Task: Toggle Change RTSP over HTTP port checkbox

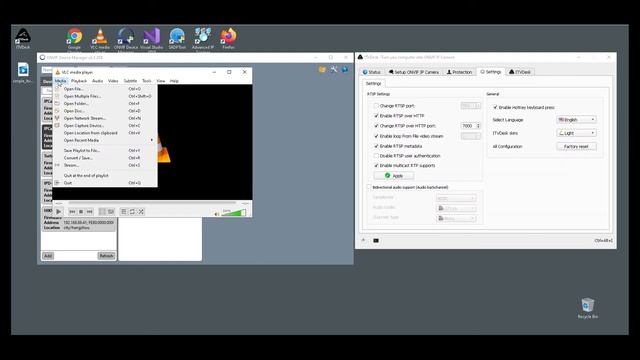Action: click(x=376, y=126)
